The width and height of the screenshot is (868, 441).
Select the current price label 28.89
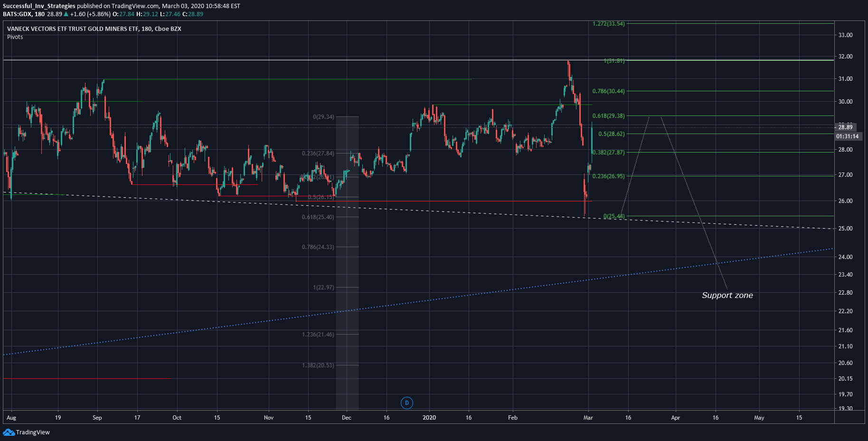click(x=846, y=127)
